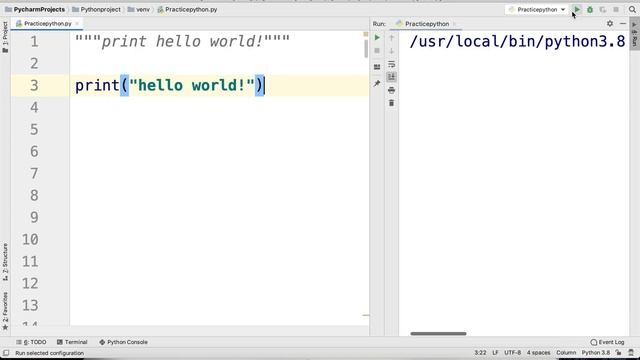Click the 3:22 line column indicator
This screenshot has height=360, width=640.
[480, 353]
